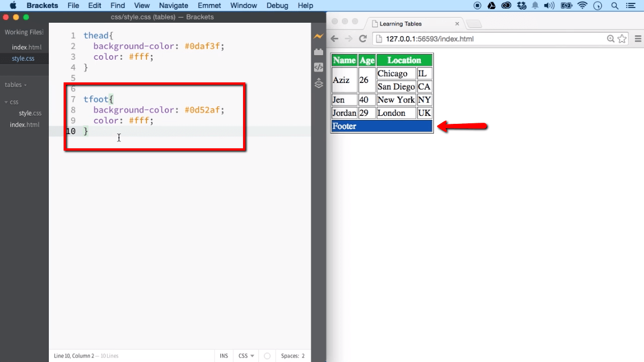Click the thead selector on line 1
644x362 pixels.
96,35
